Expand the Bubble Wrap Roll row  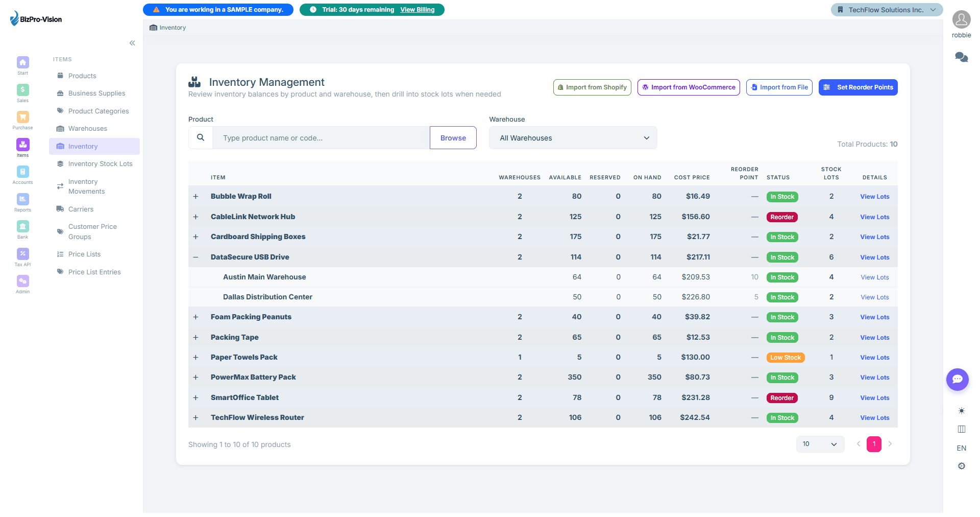pyautogui.click(x=195, y=197)
